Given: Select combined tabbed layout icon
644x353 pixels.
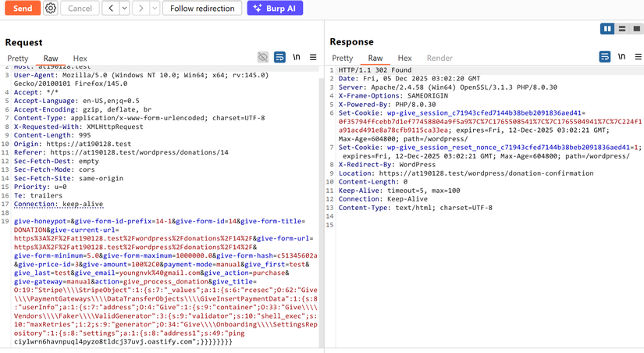Looking at the screenshot, I should (637, 29).
